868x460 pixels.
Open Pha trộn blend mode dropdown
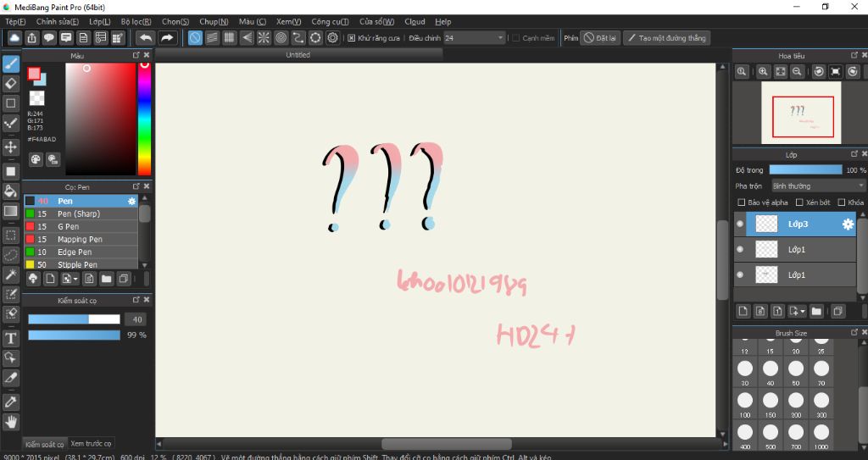tap(818, 186)
